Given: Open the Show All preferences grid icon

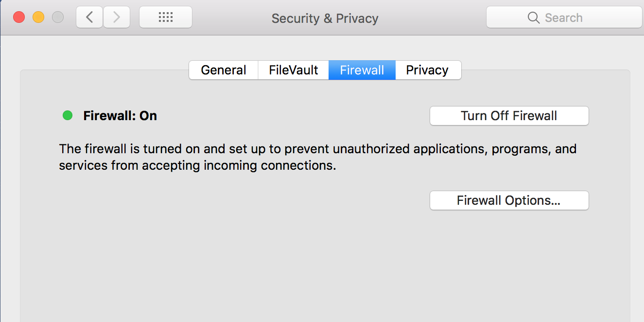Looking at the screenshot, I should point(165,17).
